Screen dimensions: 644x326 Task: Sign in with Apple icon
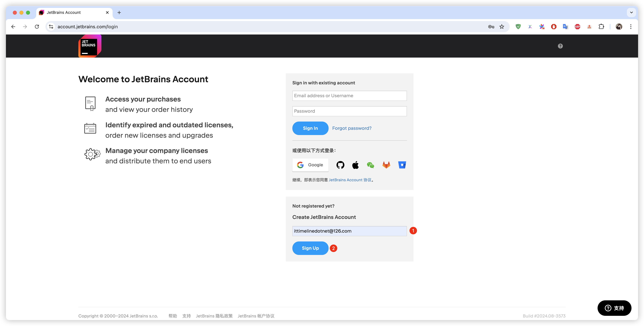tap(355, 165)
